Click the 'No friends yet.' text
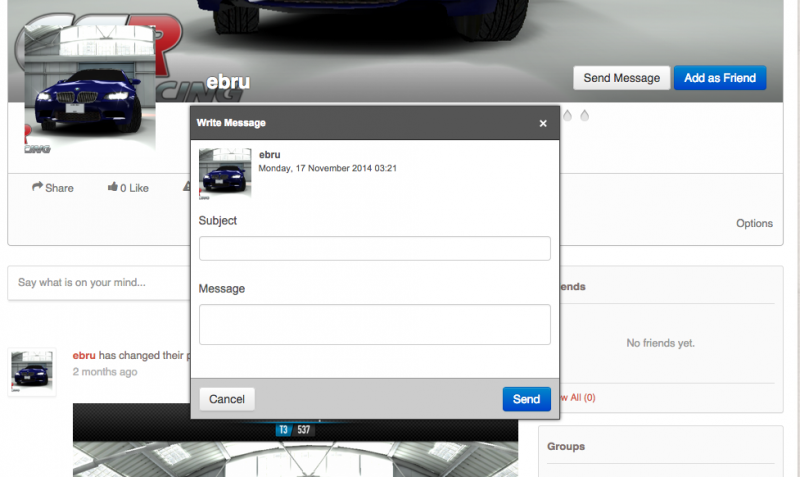The image size is (800, 477). [x=660, y=343]
